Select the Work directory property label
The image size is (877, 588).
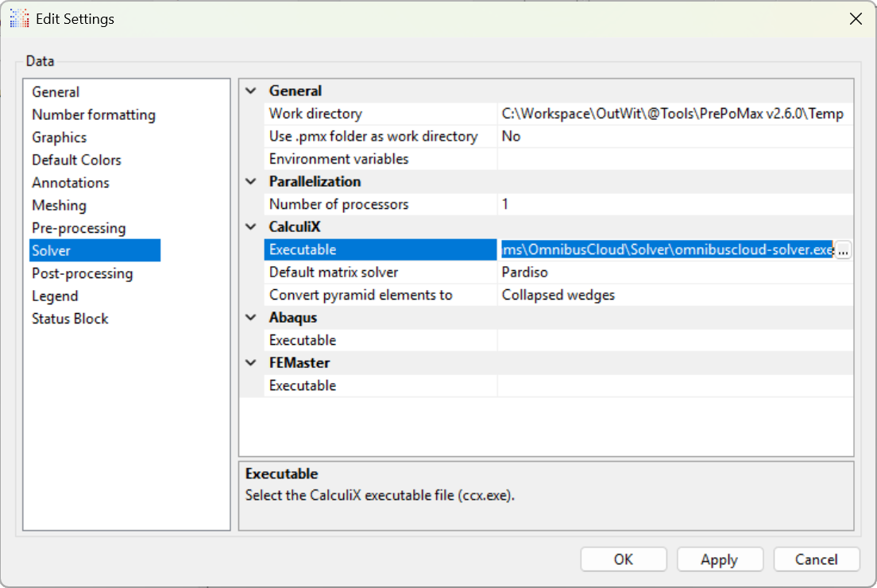click(x=315, y=114)
